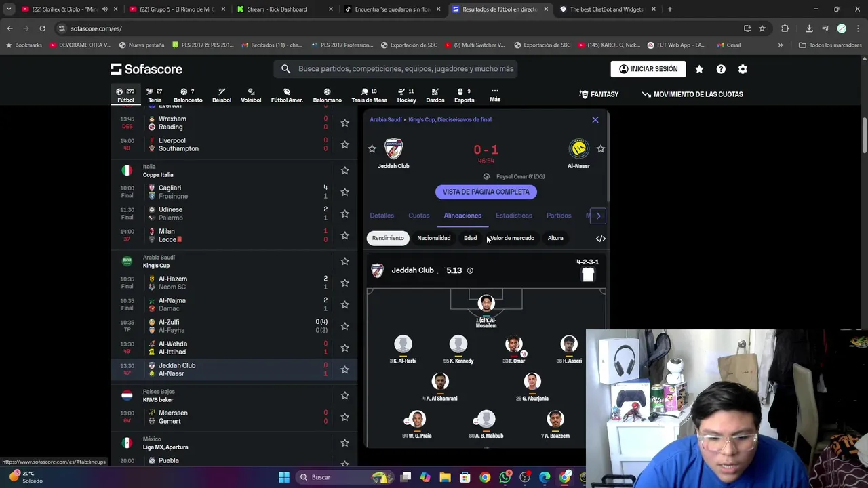Star the Cagliari vs Frosinone match
This screenshot has width=868, height=488.
point(344,192)
